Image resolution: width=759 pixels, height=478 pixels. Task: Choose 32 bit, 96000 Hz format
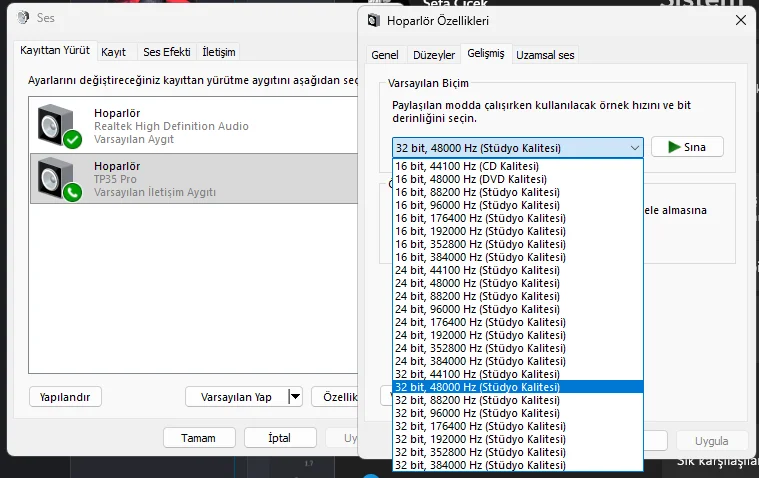517,413
